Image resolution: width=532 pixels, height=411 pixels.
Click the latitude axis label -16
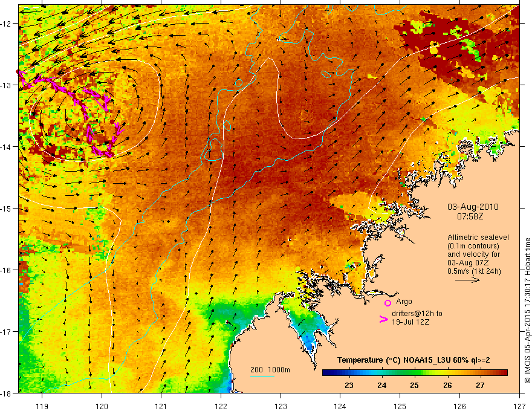coord(6,270)
